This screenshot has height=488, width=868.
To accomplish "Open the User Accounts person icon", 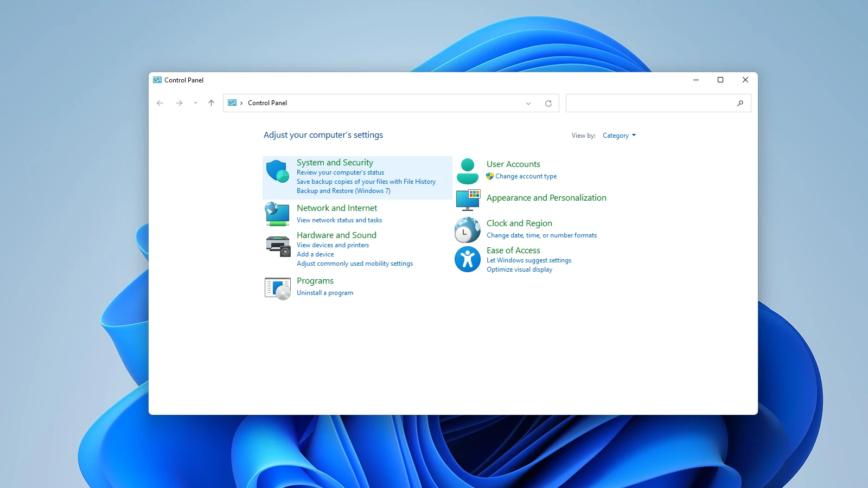I will click(467, 171).
